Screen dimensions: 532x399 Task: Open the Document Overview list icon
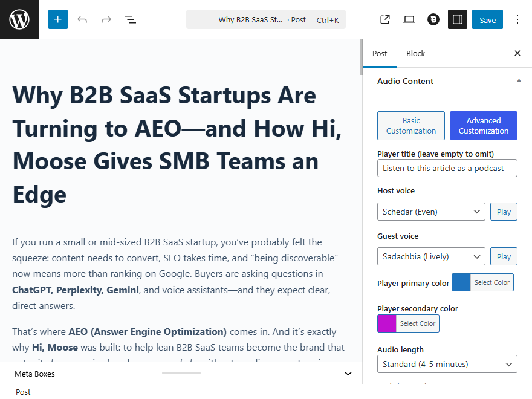[131, 19]
